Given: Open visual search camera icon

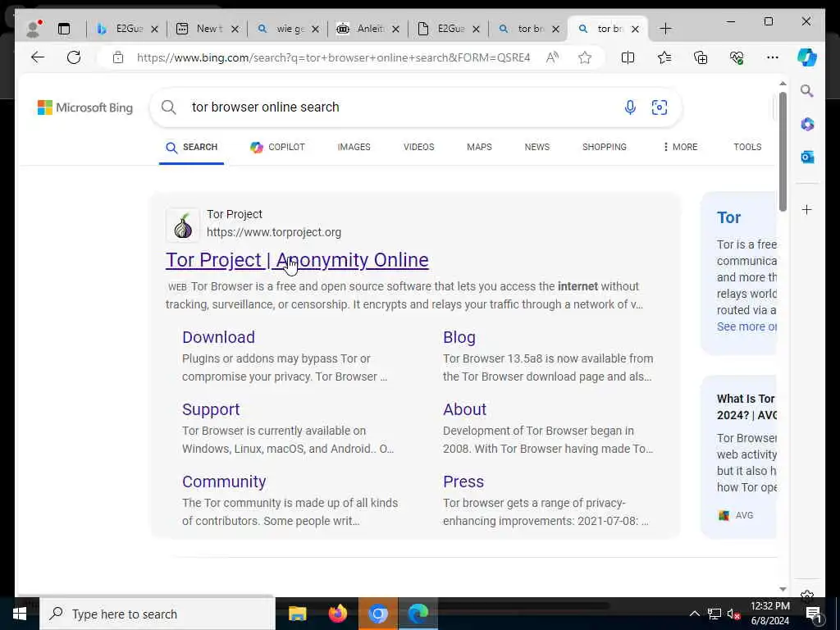Looking at the screenshot, I should 660,107.
